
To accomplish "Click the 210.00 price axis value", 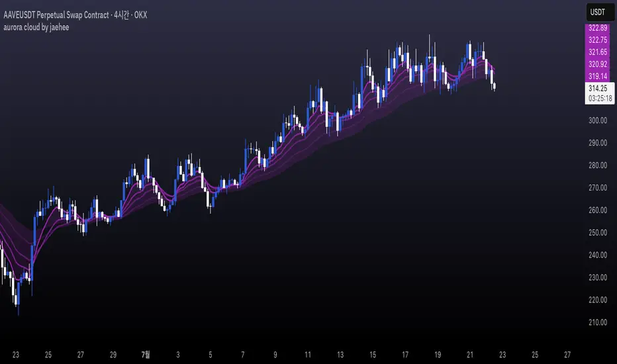I will tap(598, 322).
